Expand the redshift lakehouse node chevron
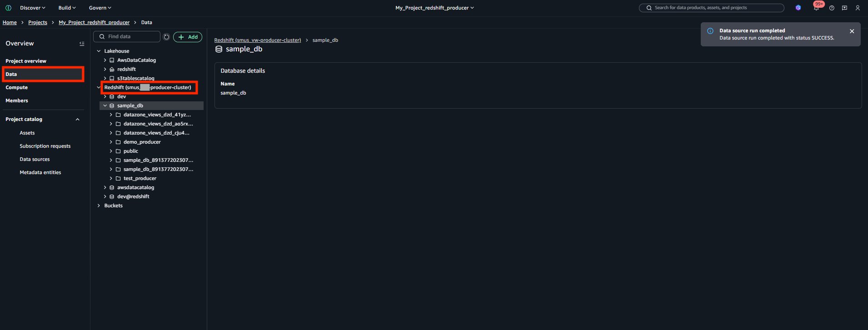The height and width of the screenshot is (330, 868). tap(105, 69)
